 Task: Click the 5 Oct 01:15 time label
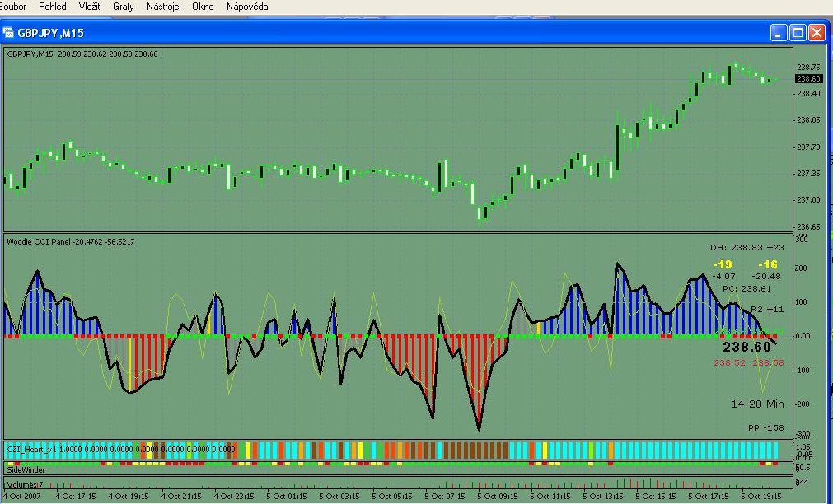pyautogui.click(x=287, y=497)
